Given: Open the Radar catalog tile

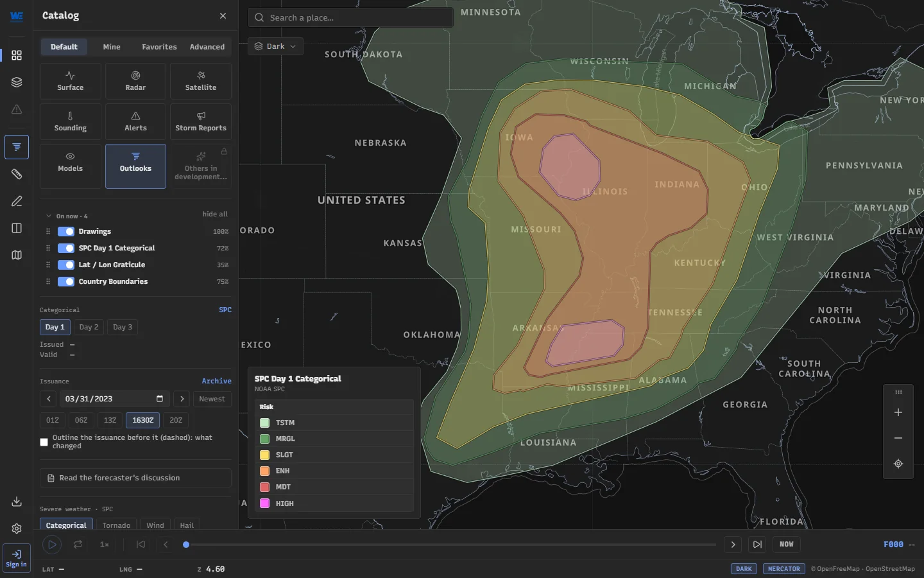Looking at the screenshot, I should pyautogui.click(x=135, y=82).
